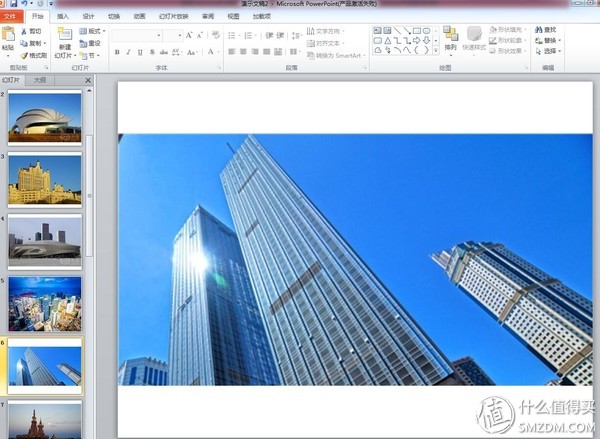The width and height of the screenshot is (600, 439).
Task: Click Decrease Font Size icon
Action: (199, 35)
